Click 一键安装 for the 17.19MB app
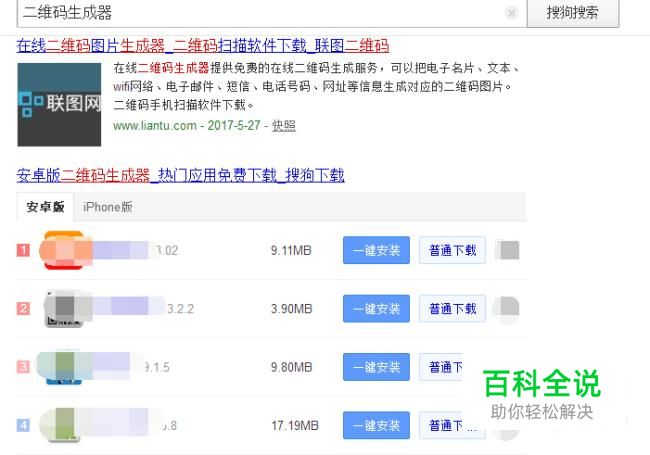The height and width of the screenshot is (455, 650). (376, 425)
